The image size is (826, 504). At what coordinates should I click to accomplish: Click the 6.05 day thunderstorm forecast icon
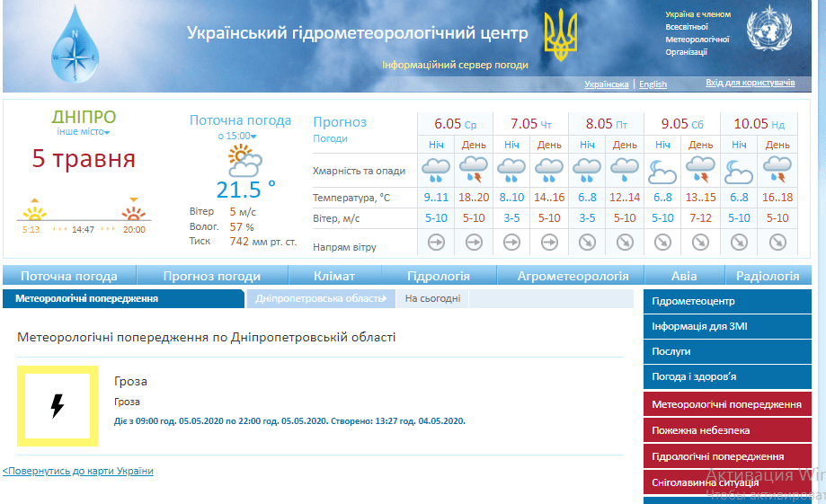[x=474, y=169]
